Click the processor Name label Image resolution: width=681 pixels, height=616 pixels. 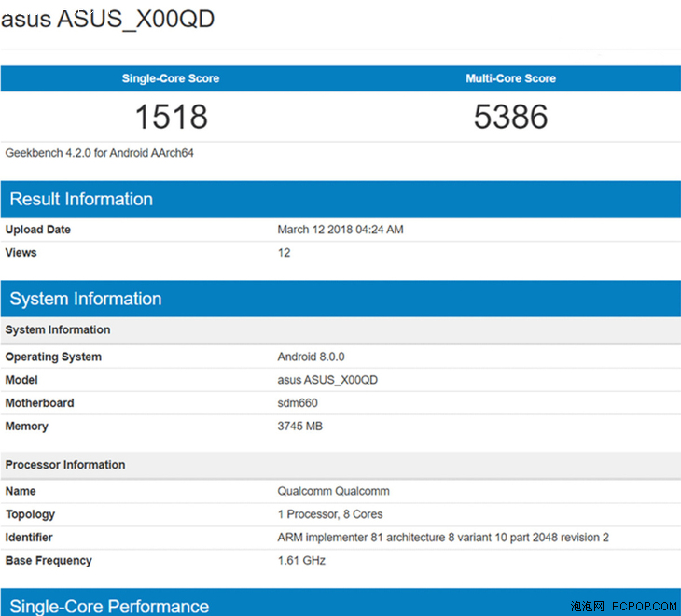pyautogui.click(x=21, y=491)
